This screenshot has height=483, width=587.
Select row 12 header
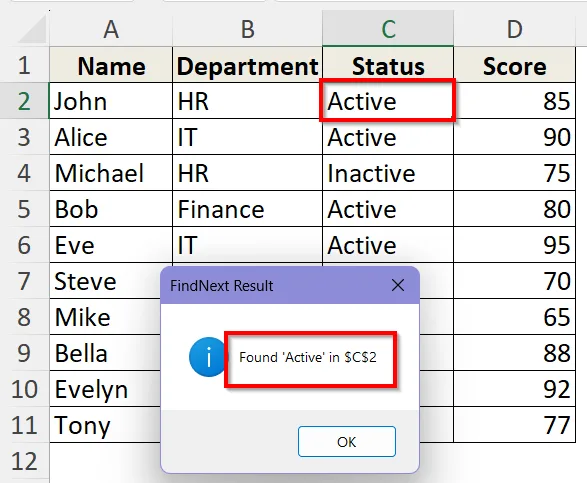[x=24, y=461]
